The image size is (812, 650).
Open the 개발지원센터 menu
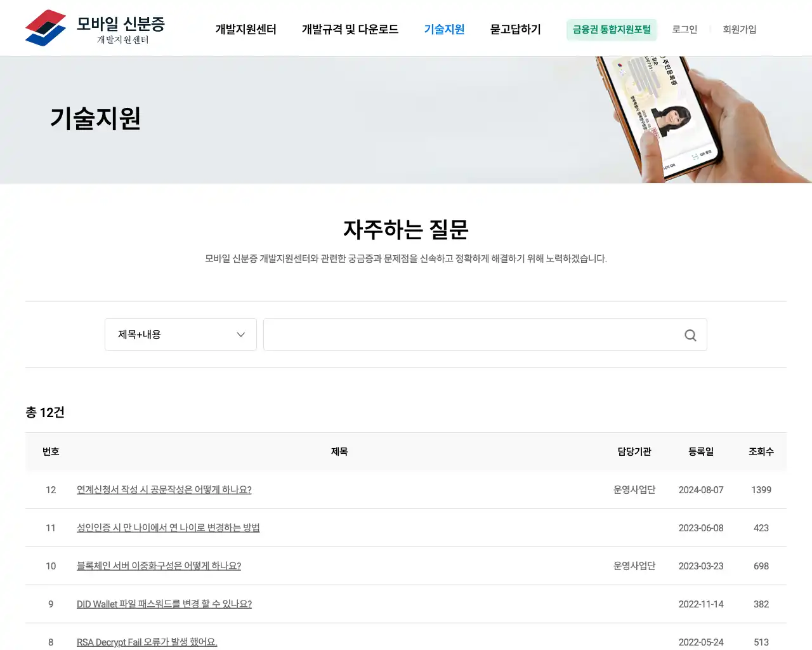pyautogui.click(x=246, y=29)
